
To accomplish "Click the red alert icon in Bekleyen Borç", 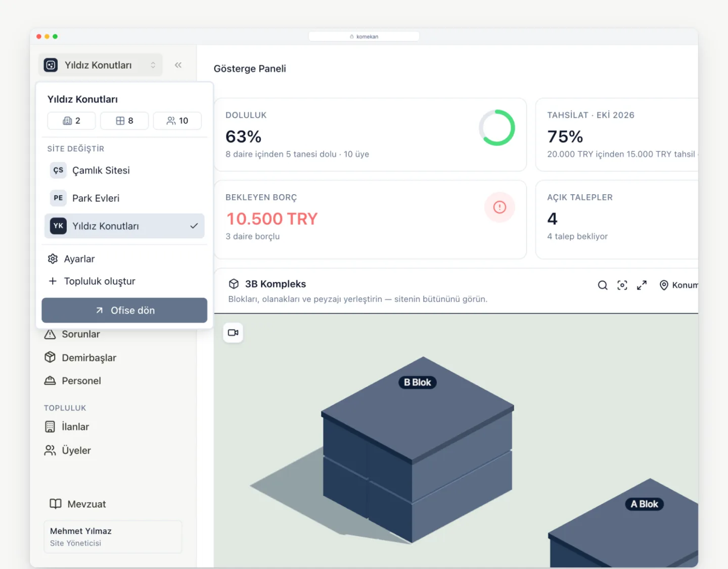I will point(499,207).
